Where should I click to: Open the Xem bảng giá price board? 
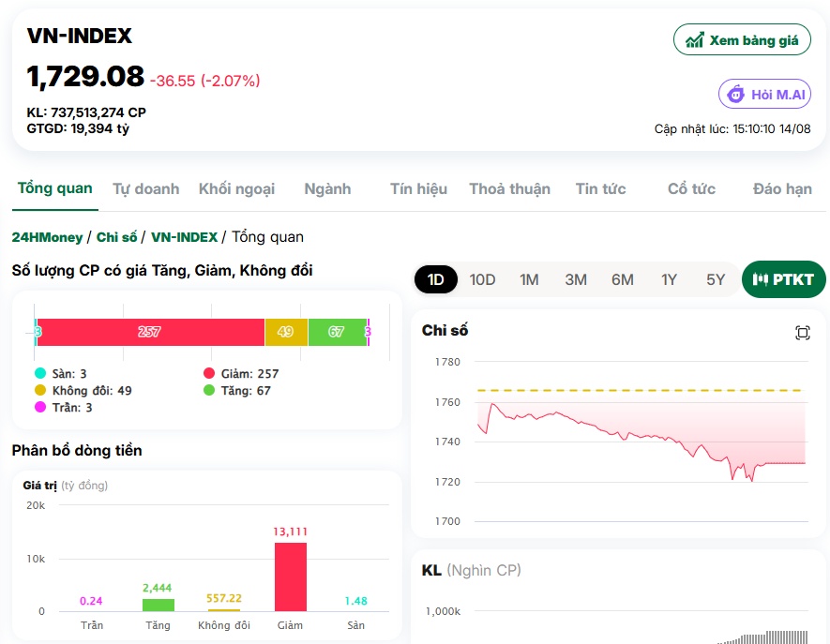pos(742,39)
